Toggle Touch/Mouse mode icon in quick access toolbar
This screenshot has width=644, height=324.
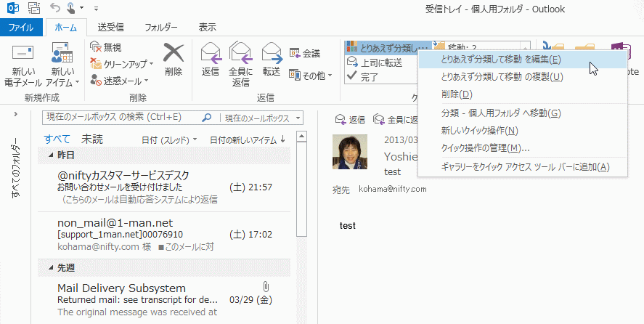(x=71, y=8)
